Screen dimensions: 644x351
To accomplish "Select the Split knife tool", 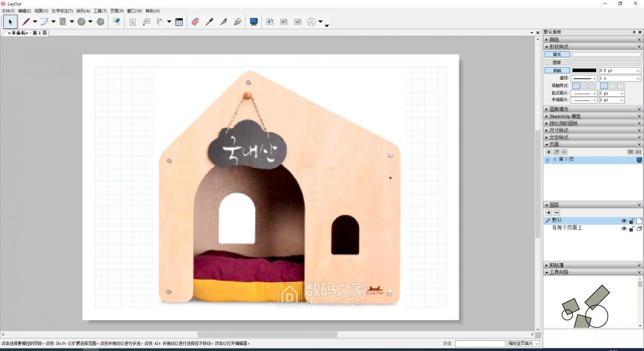I will [x=224, y=22].
